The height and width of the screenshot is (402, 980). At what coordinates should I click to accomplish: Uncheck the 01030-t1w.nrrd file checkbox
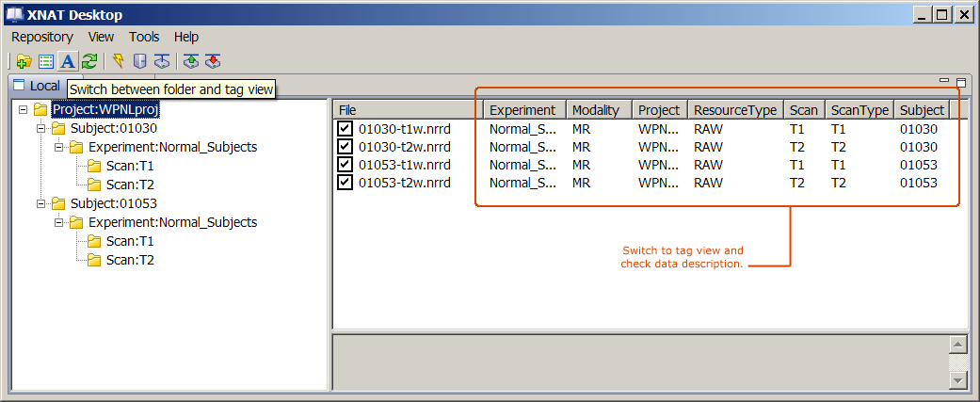tap(345, 129)
